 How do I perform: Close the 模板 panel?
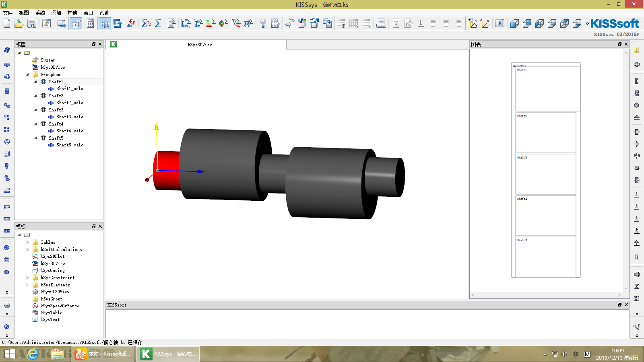click(100, 226)
